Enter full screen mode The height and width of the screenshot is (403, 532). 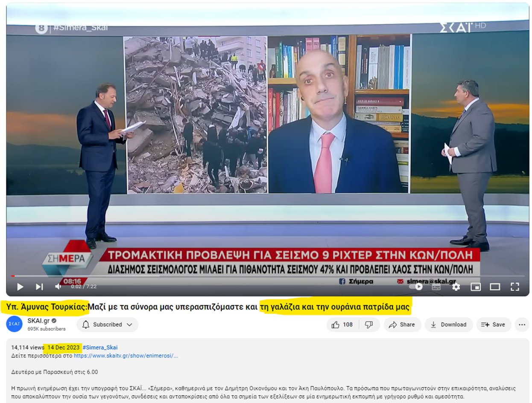pos(515,287)
